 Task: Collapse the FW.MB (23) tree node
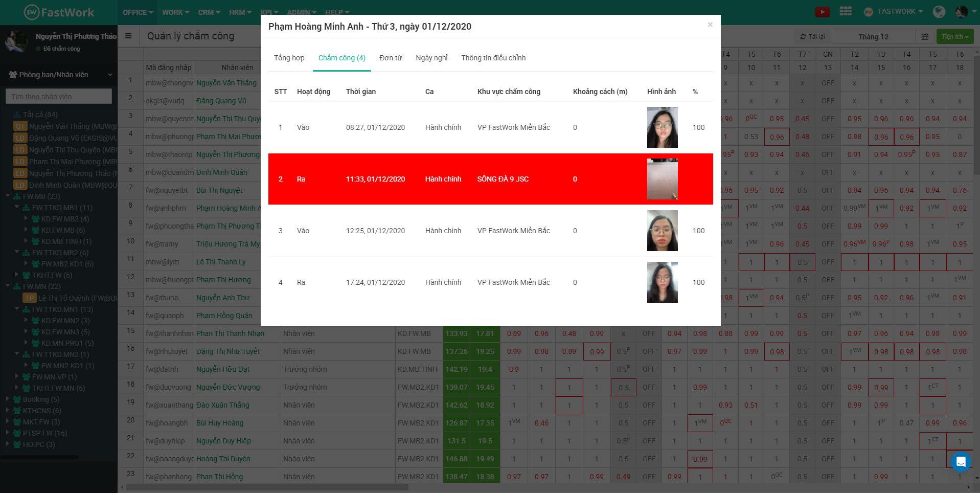(x=8, y=196)
